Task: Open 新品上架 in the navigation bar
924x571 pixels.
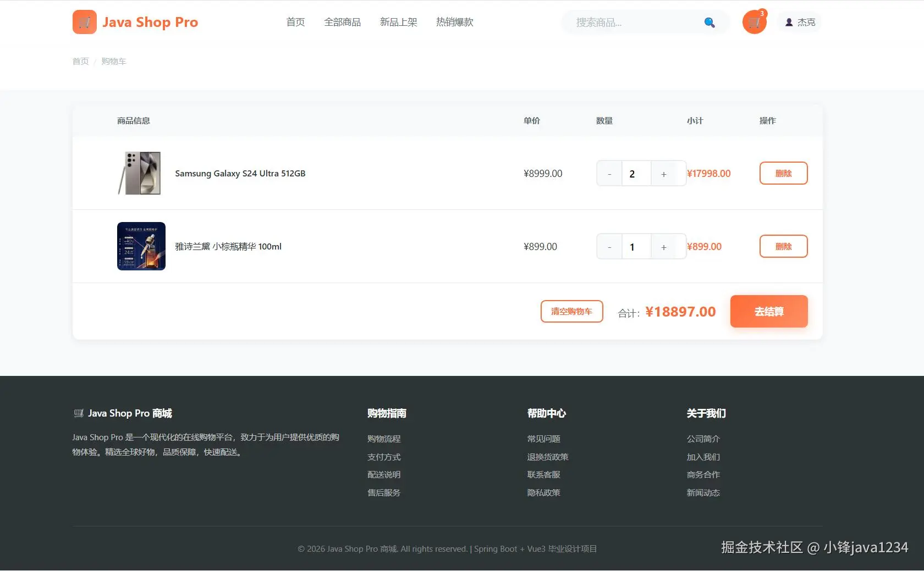Action: click(399, 22)
